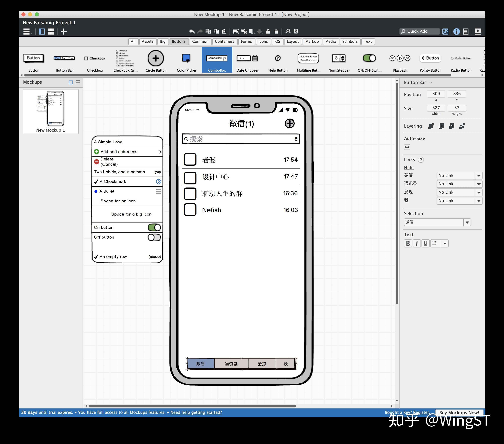Toggle the Auto-Size width button
This screenshot has height=444, width=504.
pyautogui.click(x=407, y=147)
